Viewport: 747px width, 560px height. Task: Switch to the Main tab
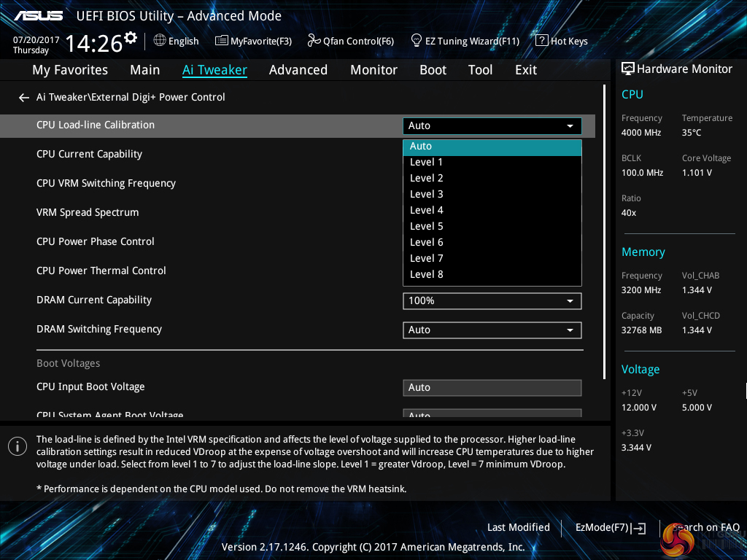tap(145, 70)
